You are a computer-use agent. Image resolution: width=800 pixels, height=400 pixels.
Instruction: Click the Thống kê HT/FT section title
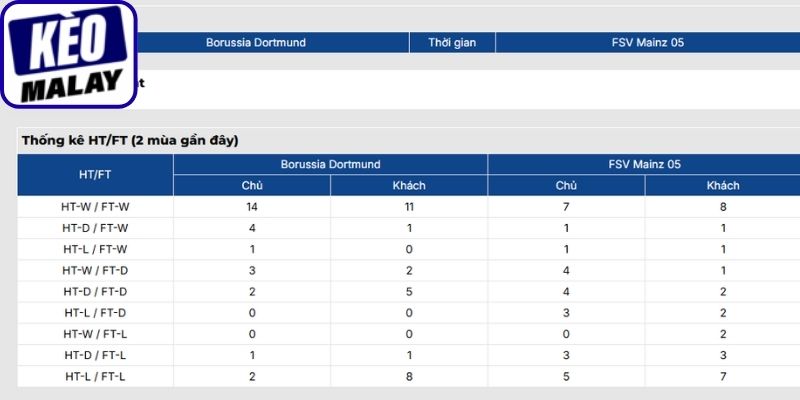pos(130,140)
